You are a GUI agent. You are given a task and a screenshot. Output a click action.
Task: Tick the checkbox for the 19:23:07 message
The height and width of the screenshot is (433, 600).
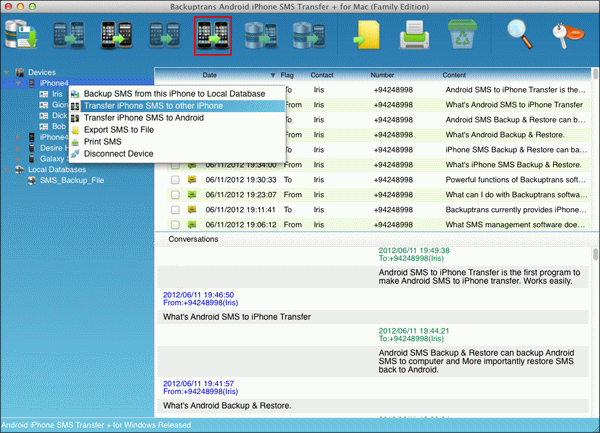[175, 195]
